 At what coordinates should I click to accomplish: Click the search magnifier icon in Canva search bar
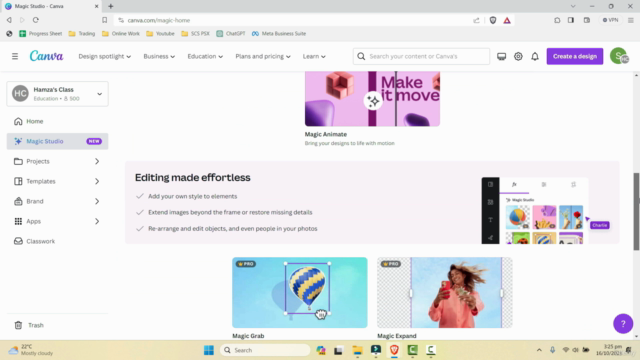[361, 56]
